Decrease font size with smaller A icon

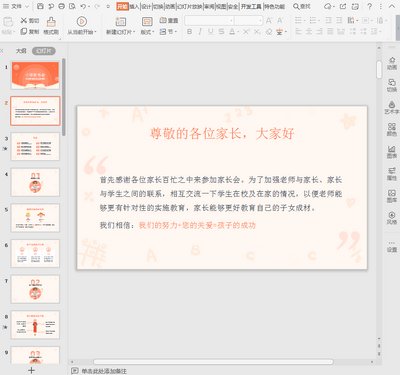(280, 21)
